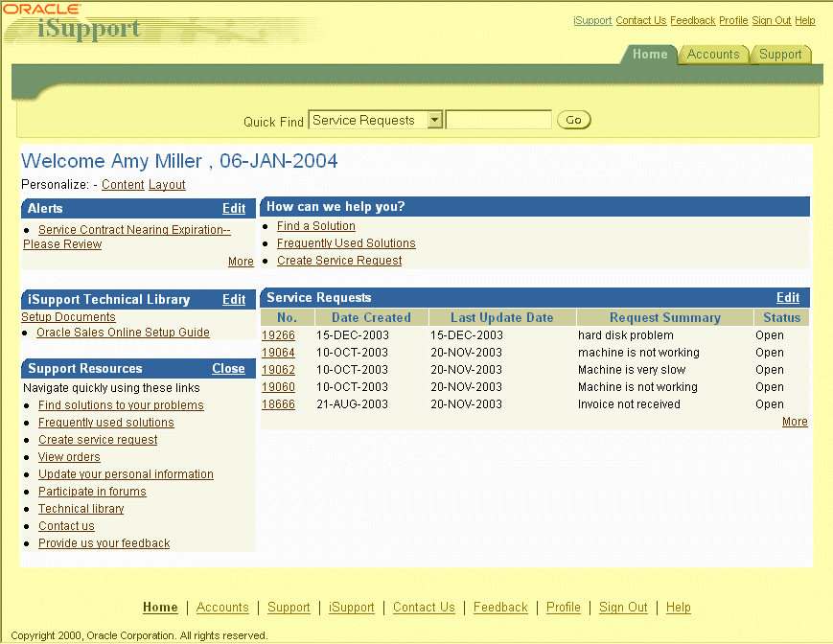Open service request 19064
The height and width of the screenshot is (644, 833).
point(278,353)
